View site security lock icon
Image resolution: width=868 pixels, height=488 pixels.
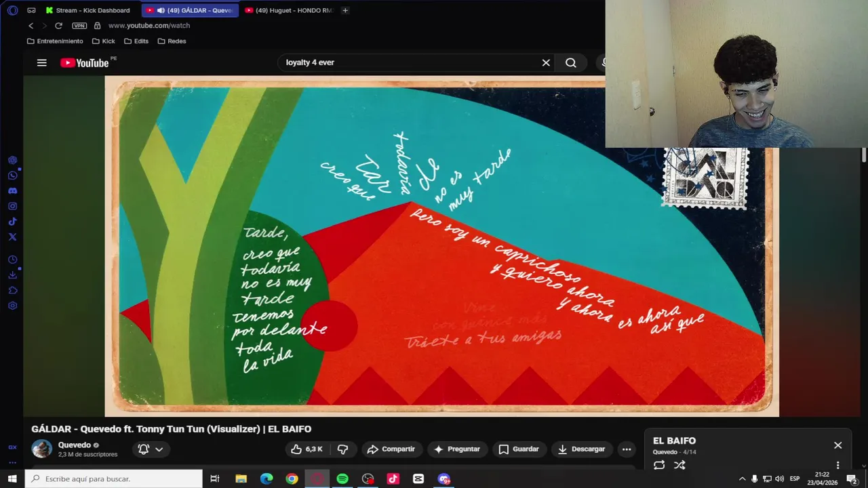[x=97, y=26]
